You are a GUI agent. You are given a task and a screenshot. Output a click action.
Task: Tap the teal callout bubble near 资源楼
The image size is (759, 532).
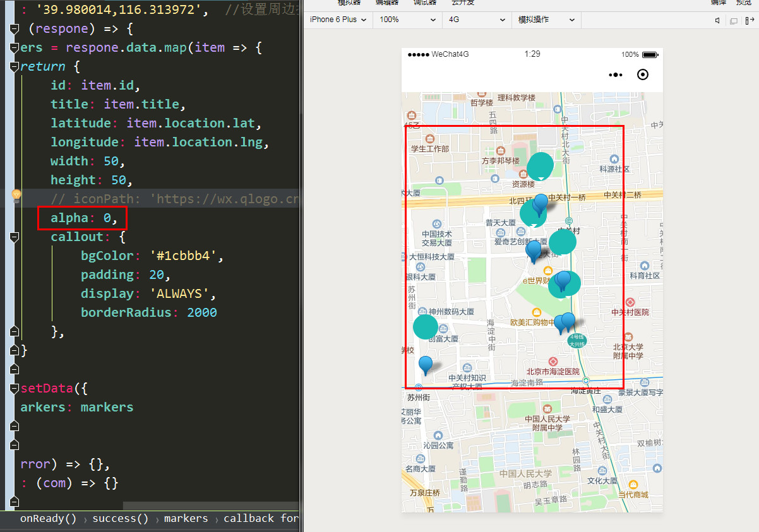tap(541, 165)
